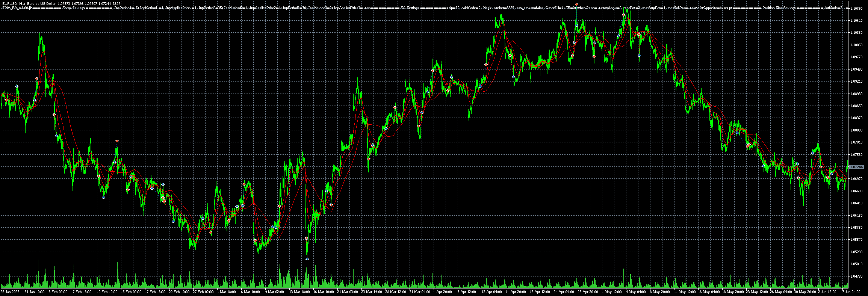Viewport: 868px width, 296px height.
Task: Click the 17 Feb 18:00 time label
Action: point(155,292)
